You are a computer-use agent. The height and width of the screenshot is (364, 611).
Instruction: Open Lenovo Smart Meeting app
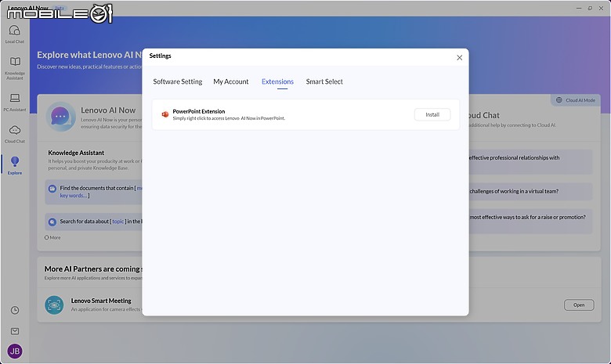coord(579,305)
